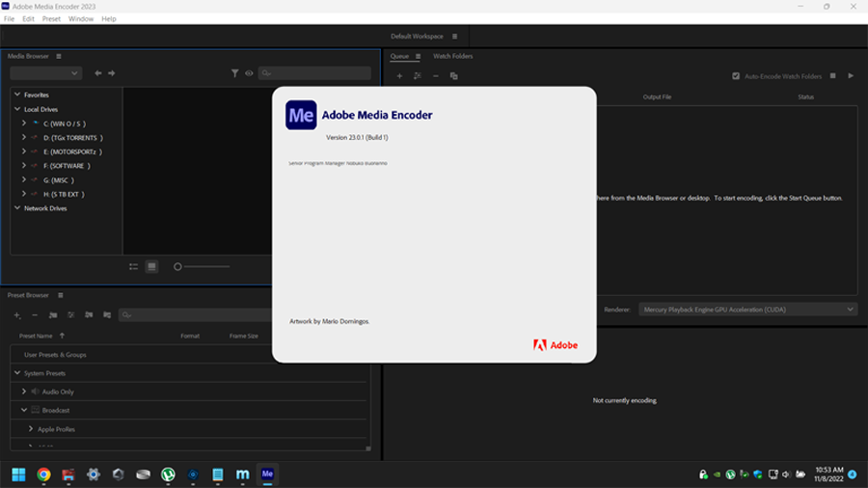Switch Media Browser to list view
Screen dimensions: 868x488
click(133, 267)
